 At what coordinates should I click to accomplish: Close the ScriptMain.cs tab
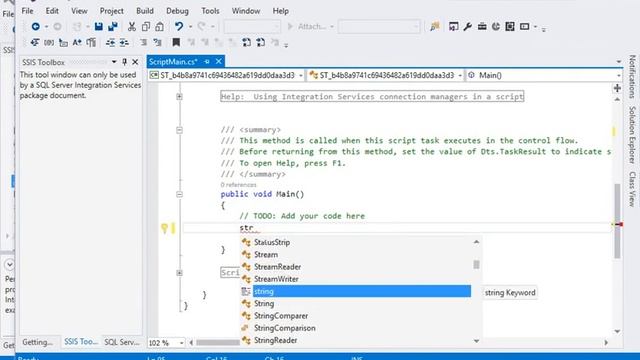point(219,61)
